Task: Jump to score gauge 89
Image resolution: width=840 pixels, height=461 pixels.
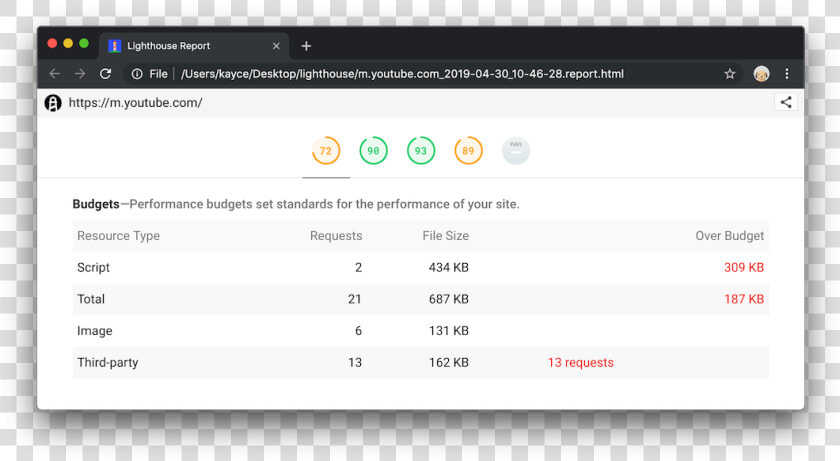Action: (468, 151)
